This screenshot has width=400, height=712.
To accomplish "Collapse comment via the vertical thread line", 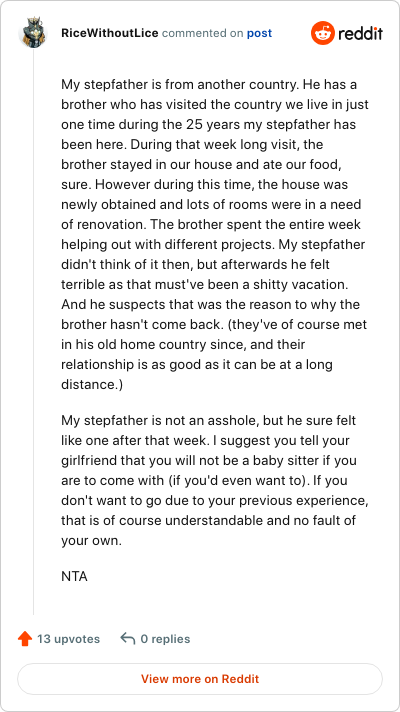I will tap(33, 331).
